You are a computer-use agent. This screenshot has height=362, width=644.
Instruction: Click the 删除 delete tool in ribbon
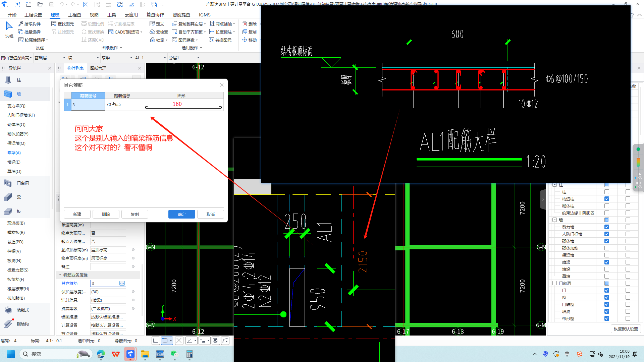pos(250,24)
